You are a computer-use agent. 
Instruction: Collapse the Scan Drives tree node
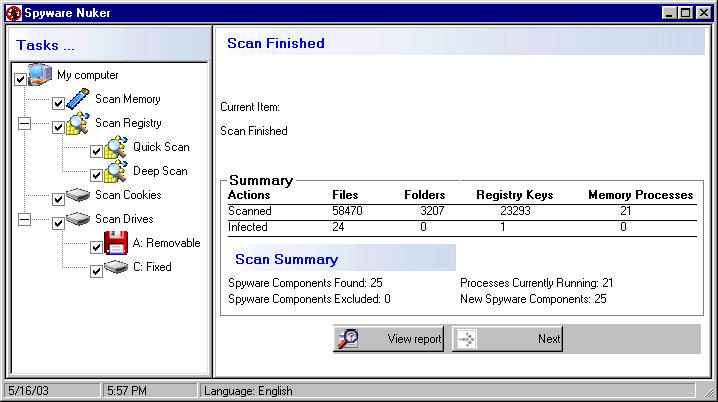pyautogui.click(x=24, y=219)
